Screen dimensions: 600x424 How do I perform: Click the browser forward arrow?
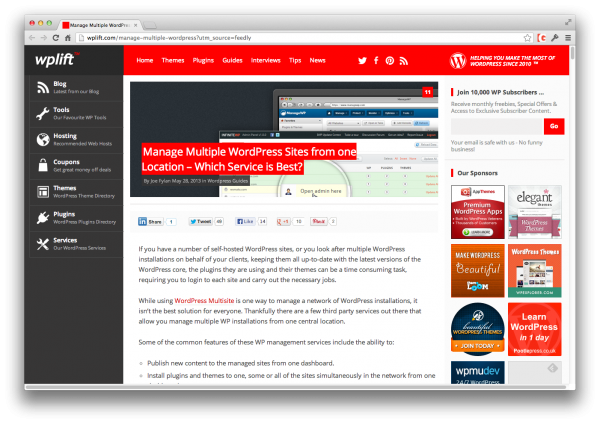point(44,38)
